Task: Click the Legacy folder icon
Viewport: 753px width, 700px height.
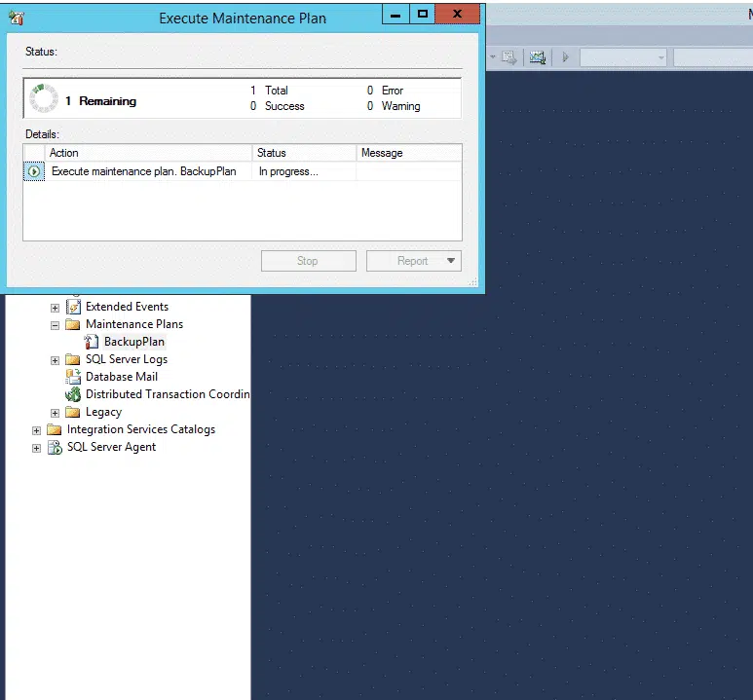Action: coord(72,412)
